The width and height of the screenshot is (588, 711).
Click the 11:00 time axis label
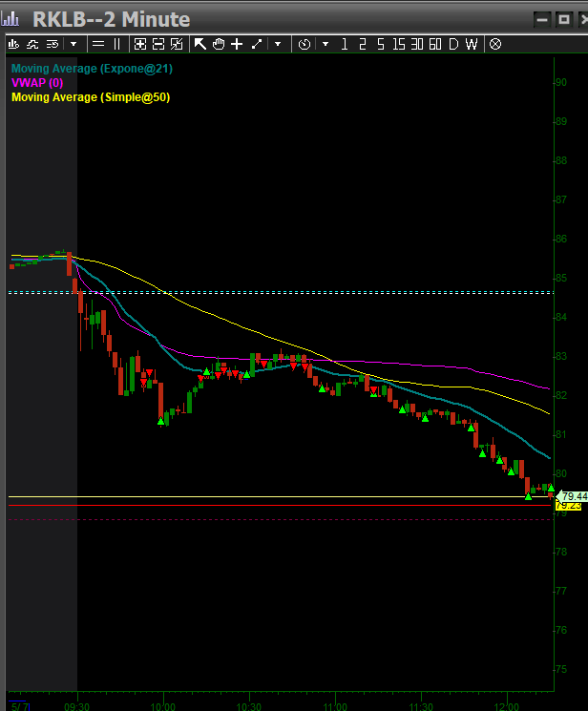[x=335, y=706]
